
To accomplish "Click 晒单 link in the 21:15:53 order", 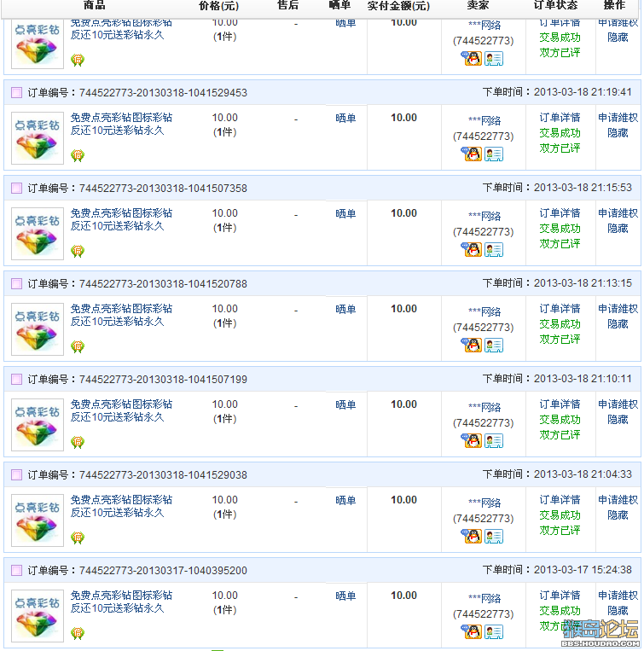I will pos(345,214).
